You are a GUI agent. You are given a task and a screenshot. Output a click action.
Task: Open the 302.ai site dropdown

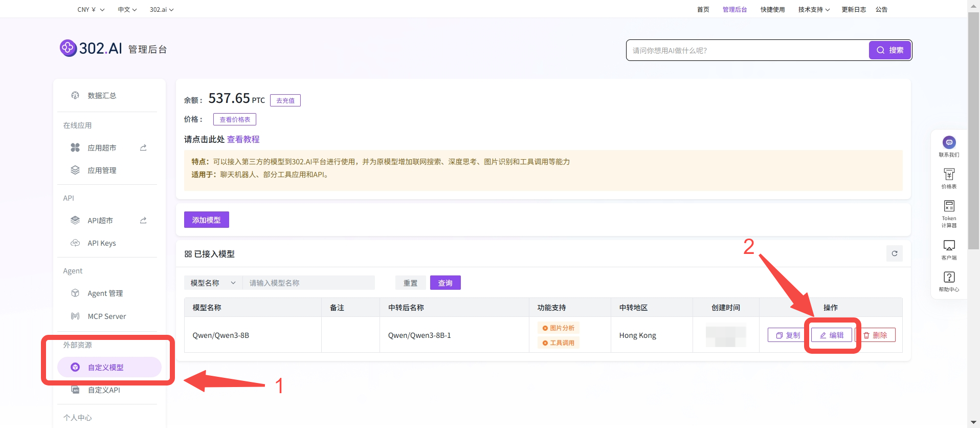(162, 9)
